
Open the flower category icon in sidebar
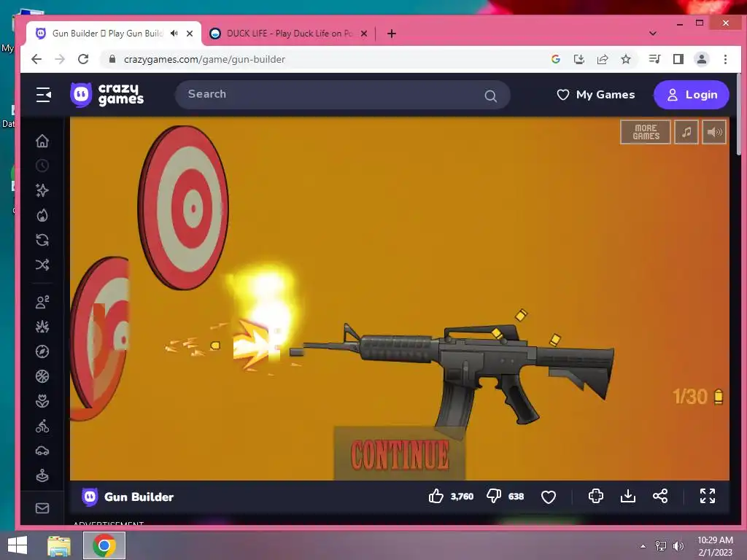[x=42, y=401]
